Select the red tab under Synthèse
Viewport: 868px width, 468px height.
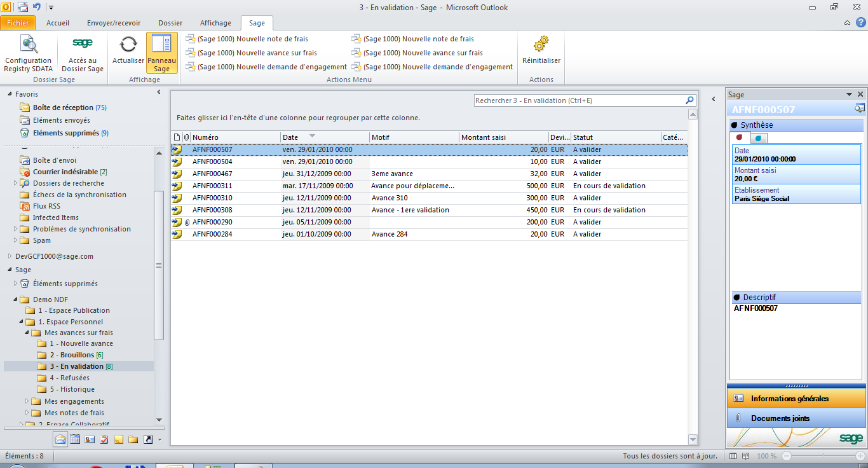tap(740, 137)
